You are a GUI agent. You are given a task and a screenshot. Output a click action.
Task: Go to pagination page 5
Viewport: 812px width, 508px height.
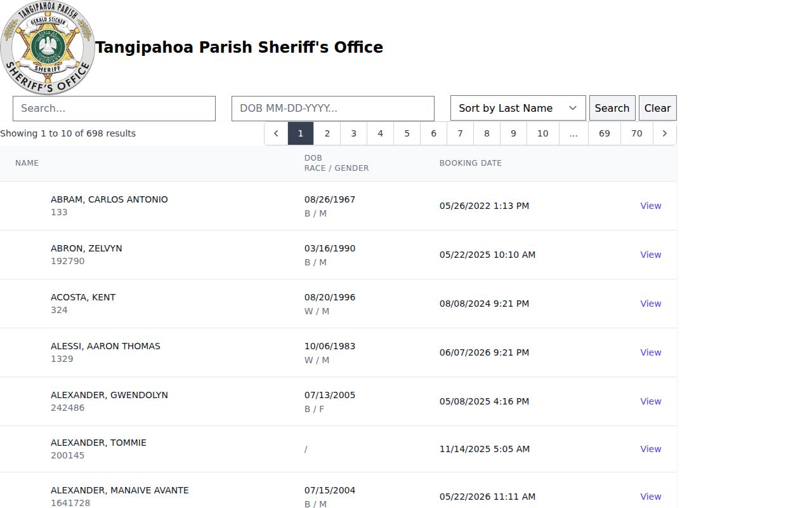coord(407,133)
